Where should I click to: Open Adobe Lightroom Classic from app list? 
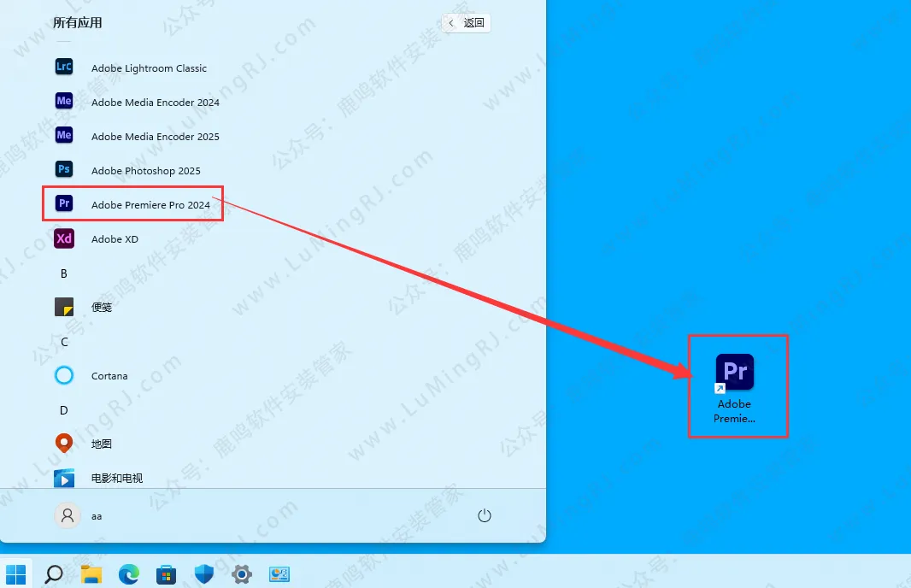[x=149, y=68]
